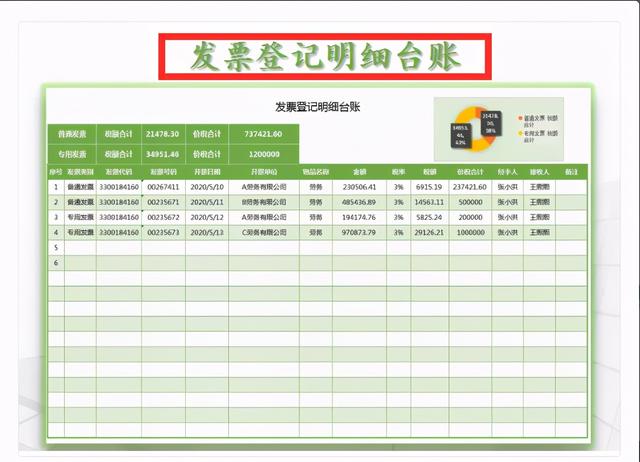Image resolution: width=640 pixels, height=462 pixels.
Task: Select the tax amount 5825.24 cell
Action: tap(429, 218)
